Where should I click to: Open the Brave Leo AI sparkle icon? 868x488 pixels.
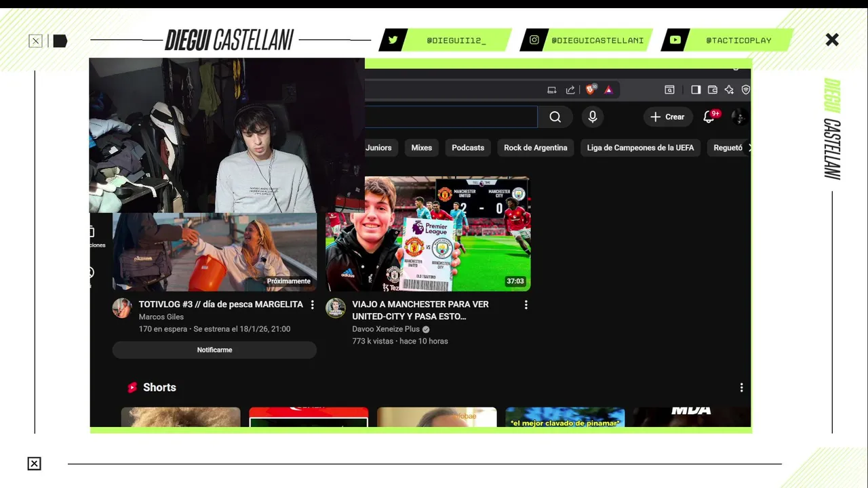pos(730,89)
